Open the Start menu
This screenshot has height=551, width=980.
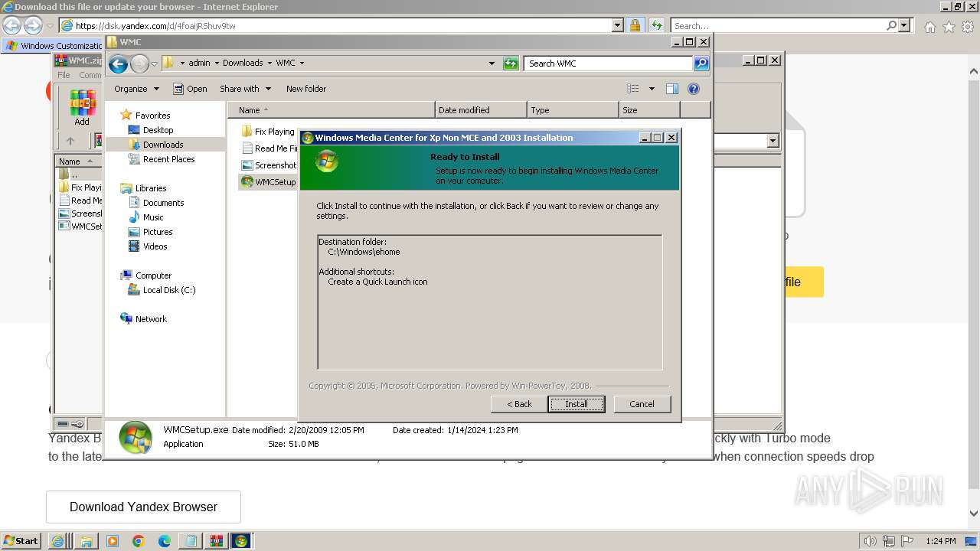(x=21, y=540)
